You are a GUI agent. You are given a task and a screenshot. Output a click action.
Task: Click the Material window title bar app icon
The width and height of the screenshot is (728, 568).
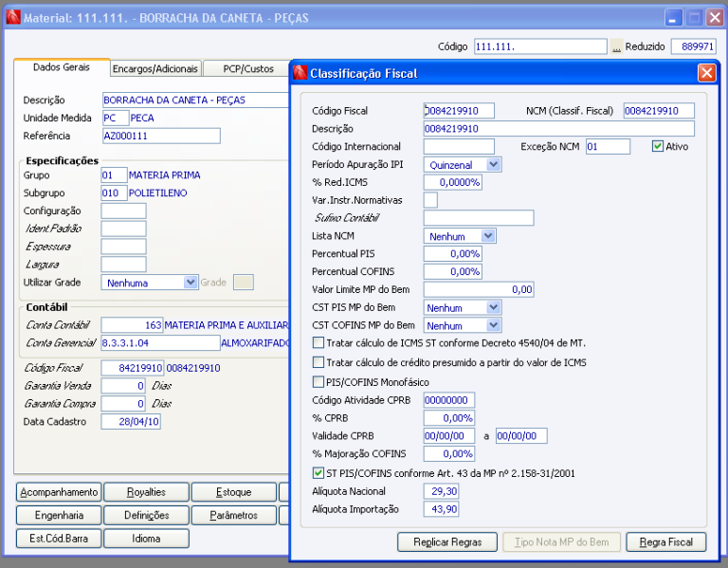[13, 18]
